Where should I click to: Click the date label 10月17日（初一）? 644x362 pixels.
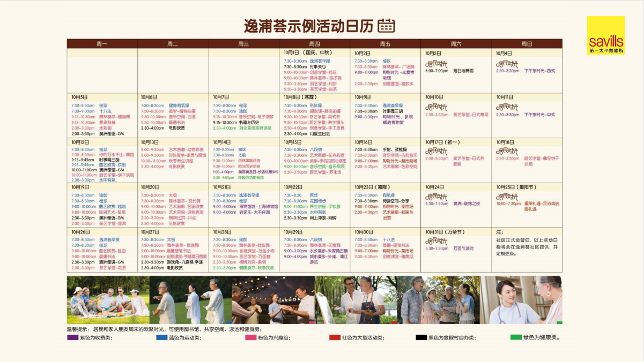(443, 142)
